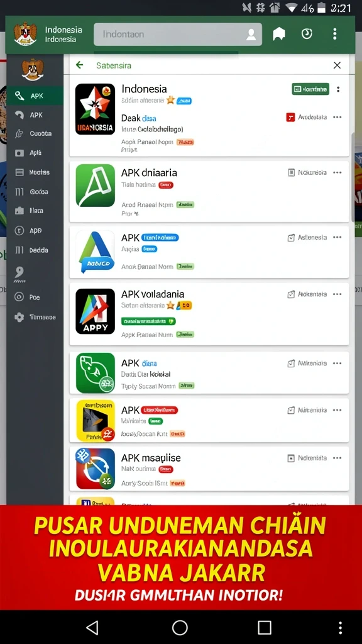Open APK msaplise app icon
Image resolution: width=362 pixels, height=644 pixels.
coord(96,469)
